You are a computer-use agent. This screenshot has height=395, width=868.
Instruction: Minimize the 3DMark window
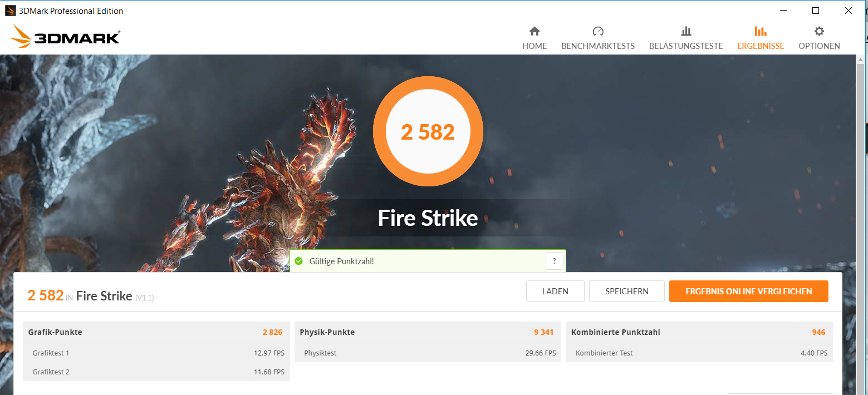click(x=783, y=11)
